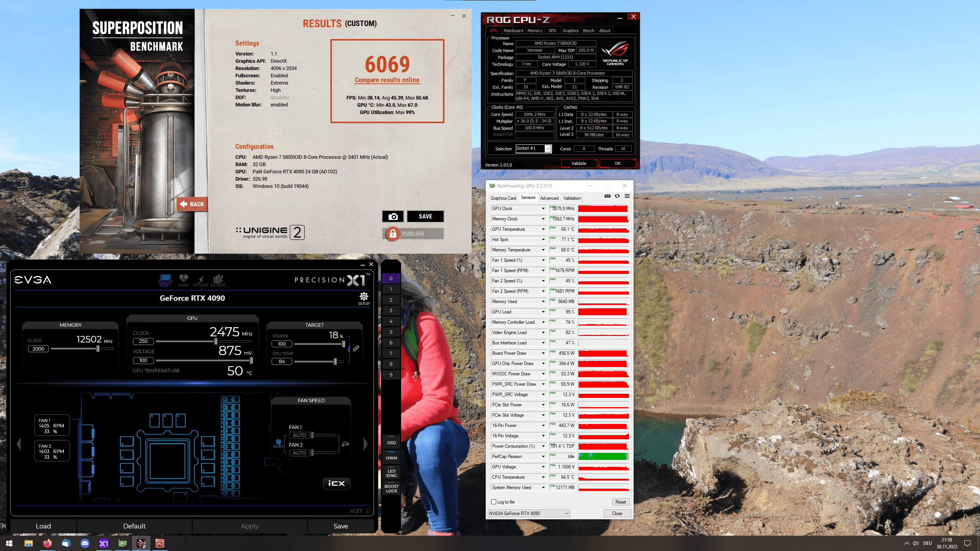Click the fan link sync icon
The image size is (980, 551).
click(x=345, y=443)
